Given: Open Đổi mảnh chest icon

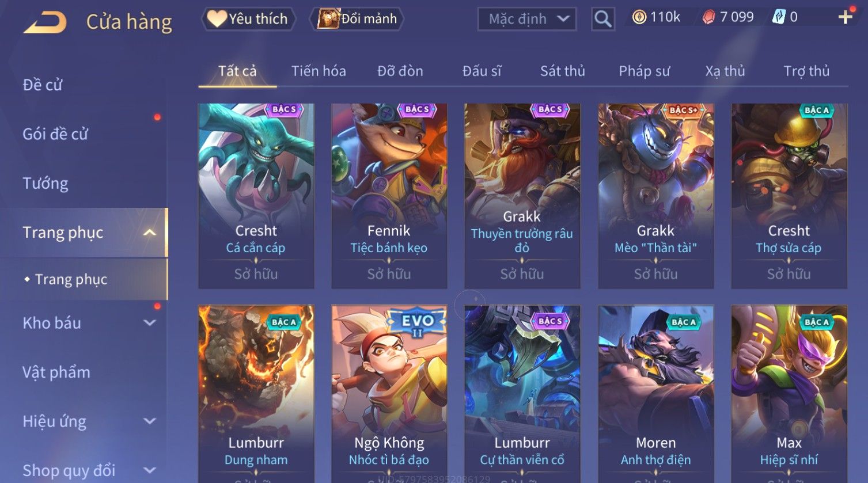Looking at the screenshot, I should point(328,18).
